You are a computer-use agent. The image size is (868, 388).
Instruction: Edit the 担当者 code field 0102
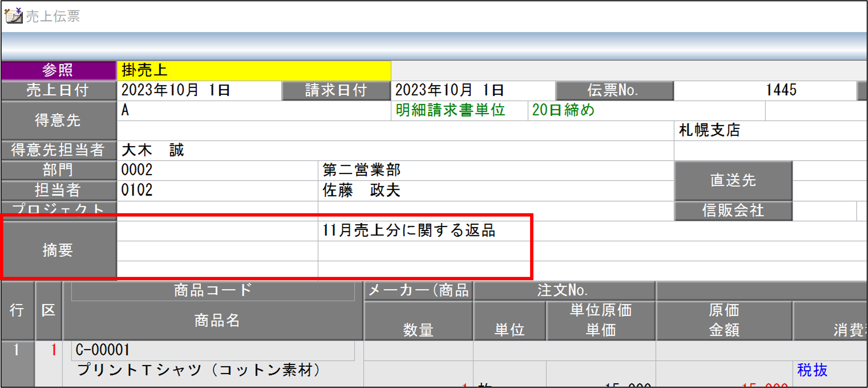pos(217,190)
